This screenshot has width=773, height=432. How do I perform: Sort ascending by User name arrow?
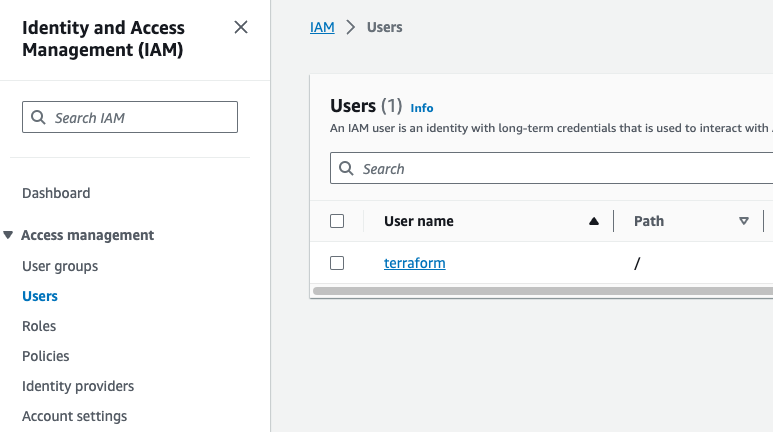point(594,221)
